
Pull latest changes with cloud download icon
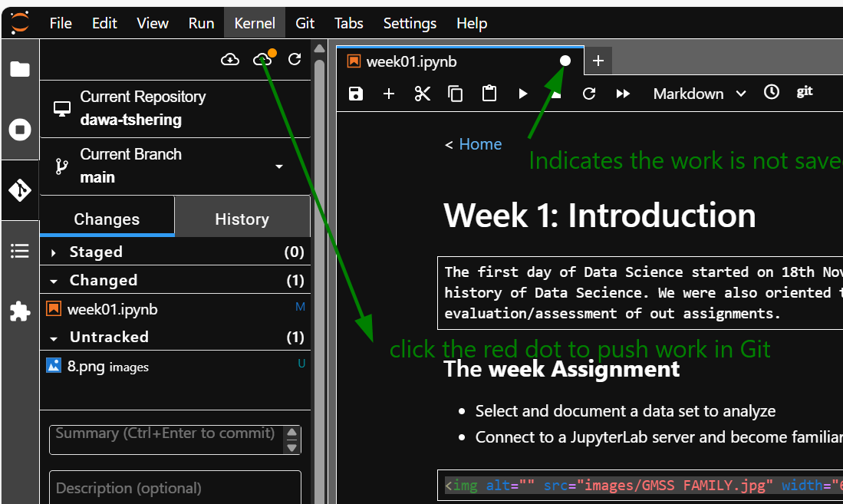230,59
